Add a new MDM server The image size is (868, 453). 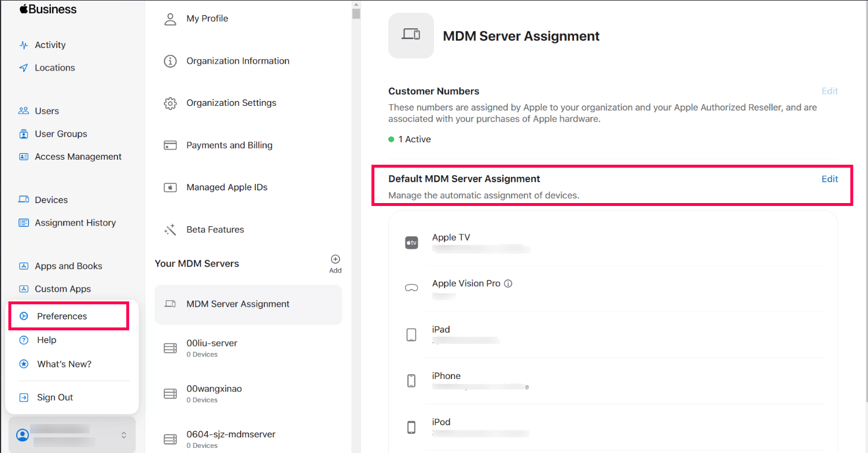(335, 264)
